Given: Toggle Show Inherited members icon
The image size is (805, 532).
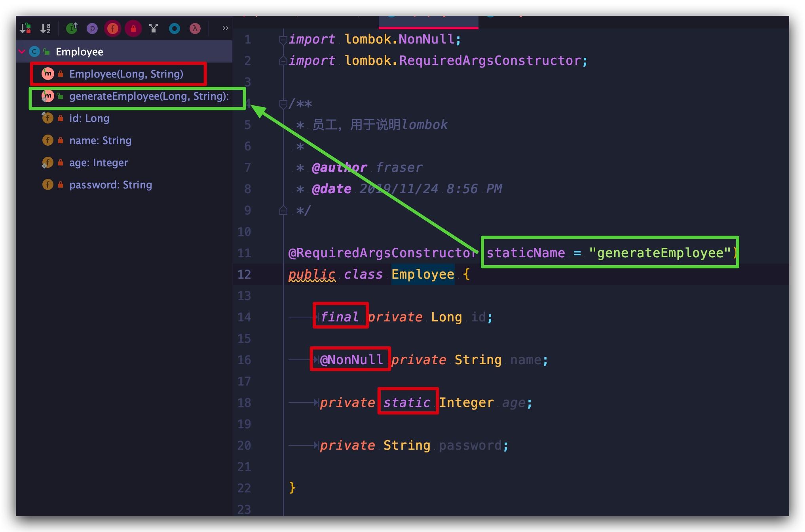Looking at the screenshot, I should point(72,28).
